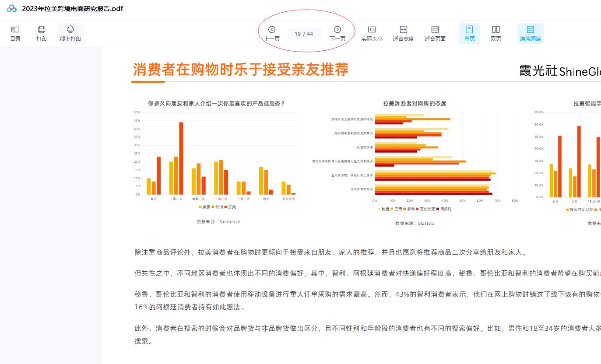Switch to 双页 double page view

tap(496, 33)
